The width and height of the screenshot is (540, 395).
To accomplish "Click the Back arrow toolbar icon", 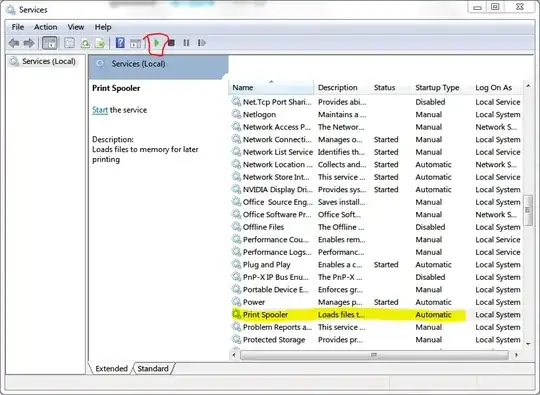I will [x=14, y=43].
